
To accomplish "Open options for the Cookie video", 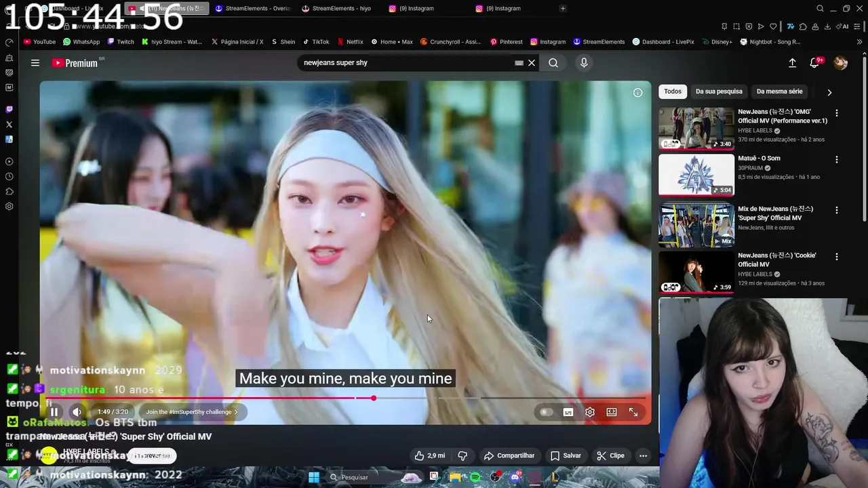I will (x=836, y=257).
